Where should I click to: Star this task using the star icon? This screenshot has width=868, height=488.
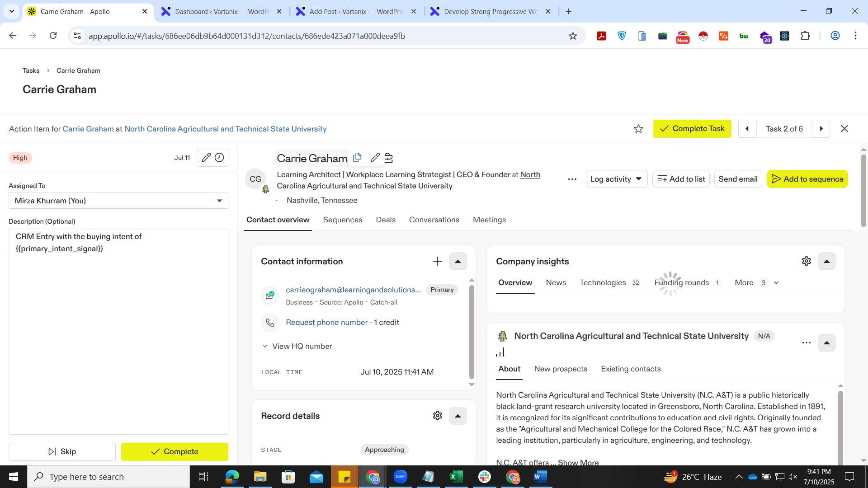pyautogui.click(x=638, y=129)
